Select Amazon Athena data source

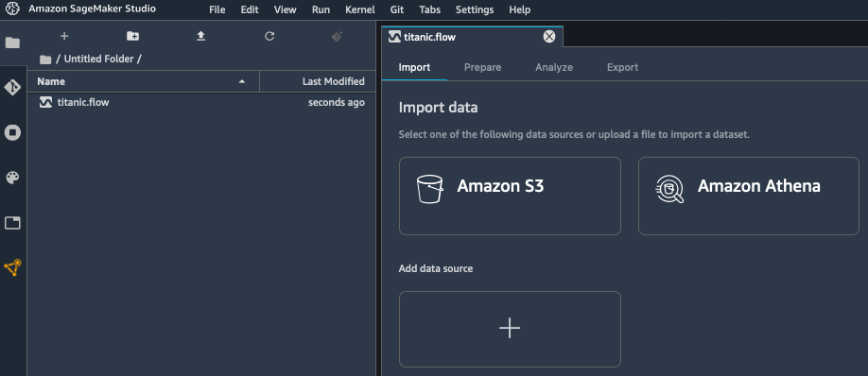[x=749, y=196]
